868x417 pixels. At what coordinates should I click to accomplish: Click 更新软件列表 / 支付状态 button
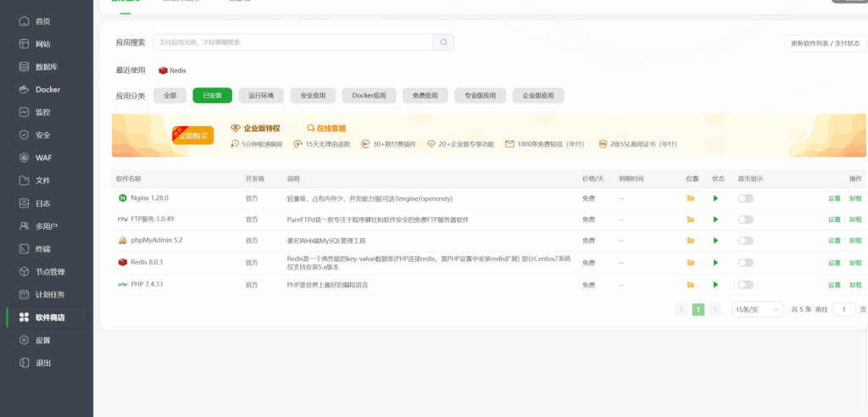coord(826,43)
